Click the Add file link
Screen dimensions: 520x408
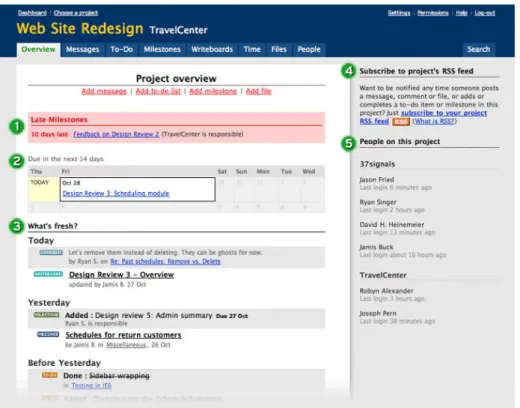click(x=258, y=91)
